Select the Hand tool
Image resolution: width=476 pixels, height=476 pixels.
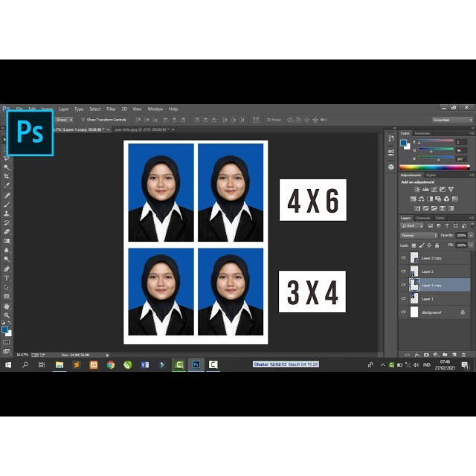pos(7,306)
